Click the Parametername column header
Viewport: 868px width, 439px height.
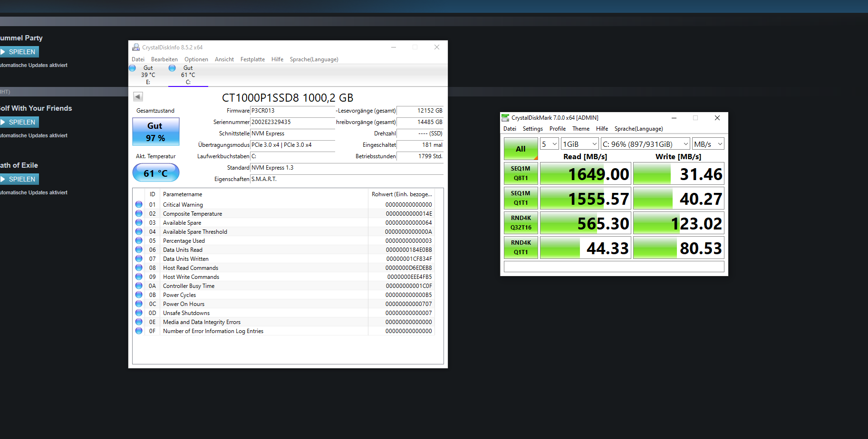pos(264,194)
